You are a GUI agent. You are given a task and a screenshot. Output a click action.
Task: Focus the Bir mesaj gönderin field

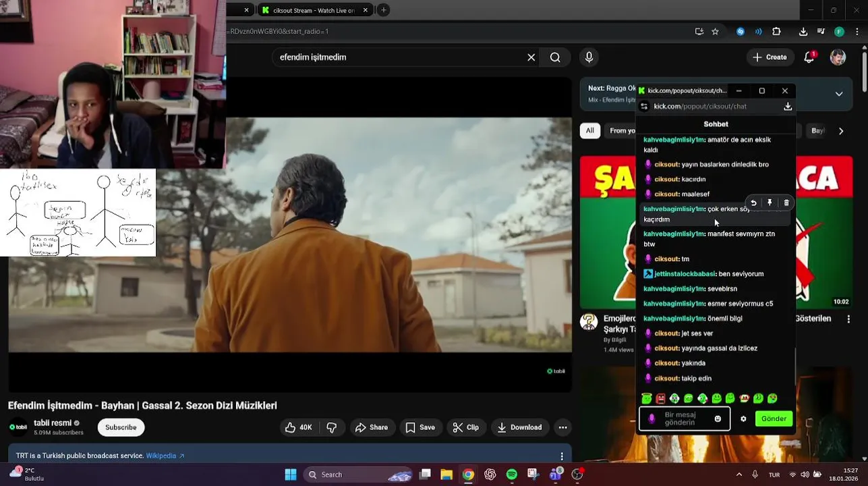pyautogui.click(x=685, y=418)
